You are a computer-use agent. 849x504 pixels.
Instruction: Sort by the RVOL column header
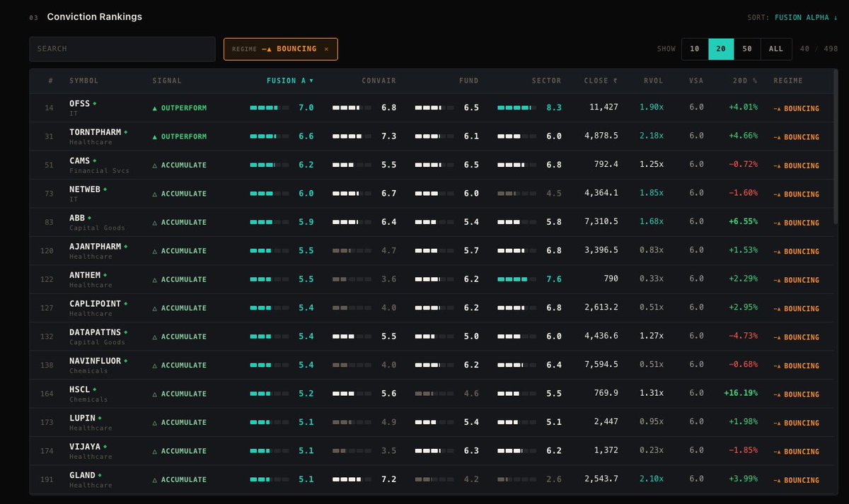(x=654, y=81)
